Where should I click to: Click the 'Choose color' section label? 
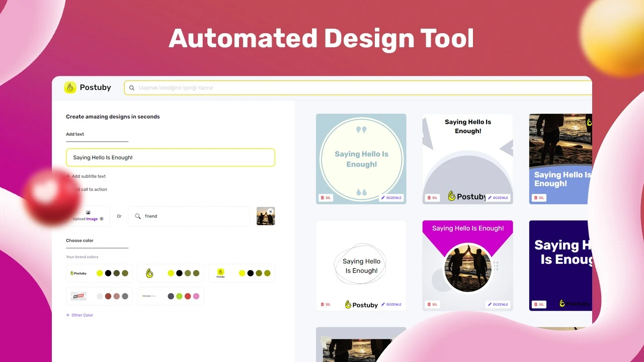click(79, 241)
